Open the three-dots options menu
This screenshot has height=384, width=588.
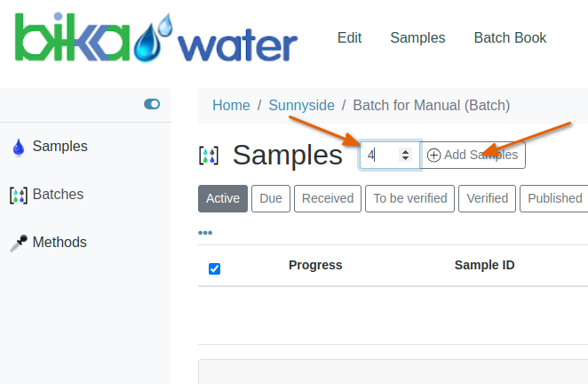click(205, 233)
